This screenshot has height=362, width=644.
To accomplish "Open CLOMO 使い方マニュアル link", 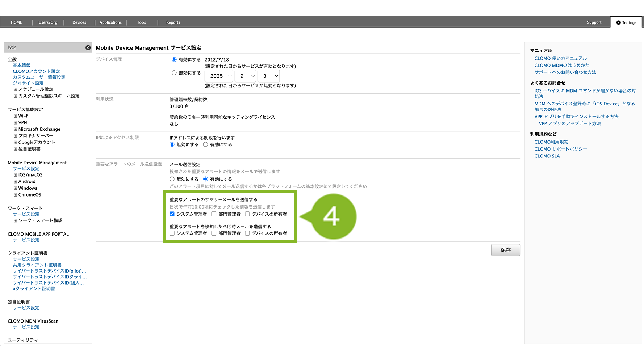I will pyautogui.click(x=560, y=58).
